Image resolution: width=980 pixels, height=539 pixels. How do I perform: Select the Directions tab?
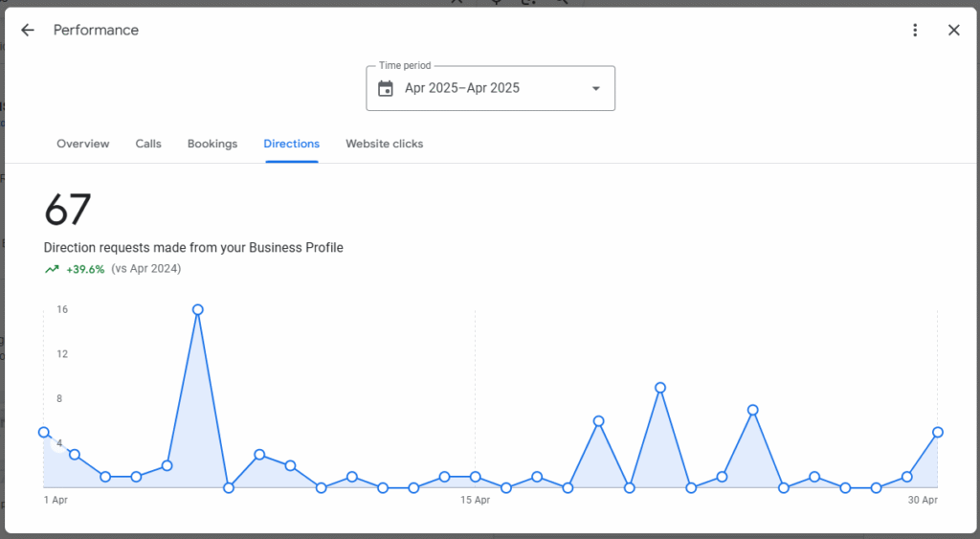tap(291, 144)
